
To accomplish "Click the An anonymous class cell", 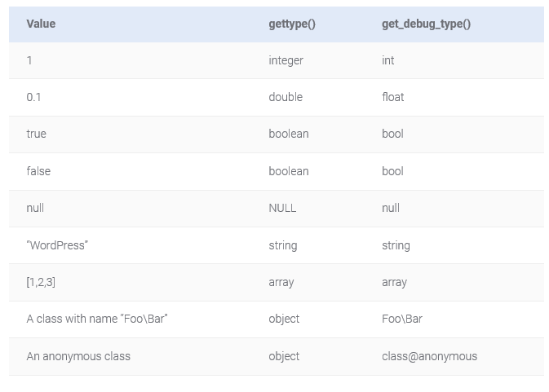I will [78, 357].
